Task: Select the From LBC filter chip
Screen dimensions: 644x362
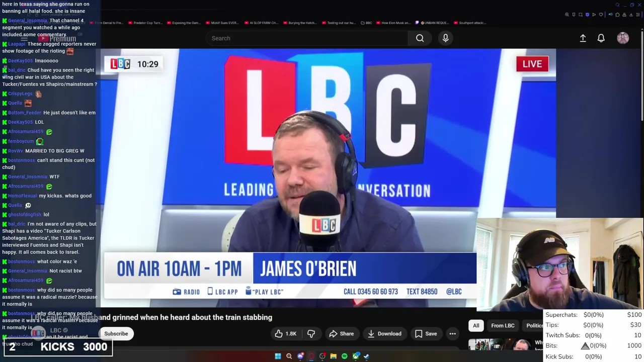Action: pyautogui.click(x=503, y=325)
